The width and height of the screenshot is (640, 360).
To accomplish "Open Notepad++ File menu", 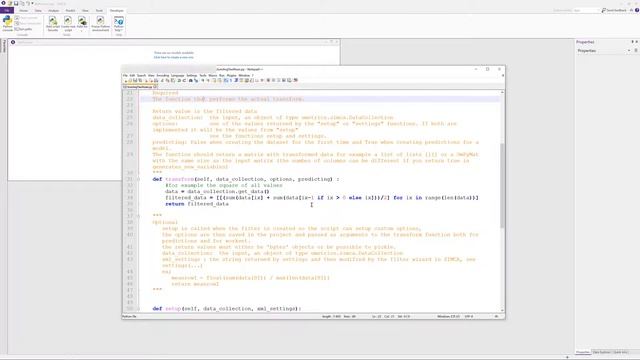I will click(125, 76).
